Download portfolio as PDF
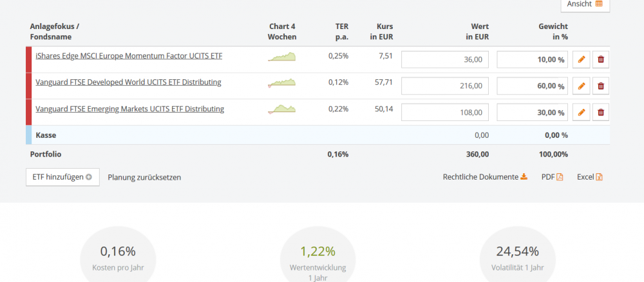The height and width of the screenshot is (282, 644). (x=552, y=177)
